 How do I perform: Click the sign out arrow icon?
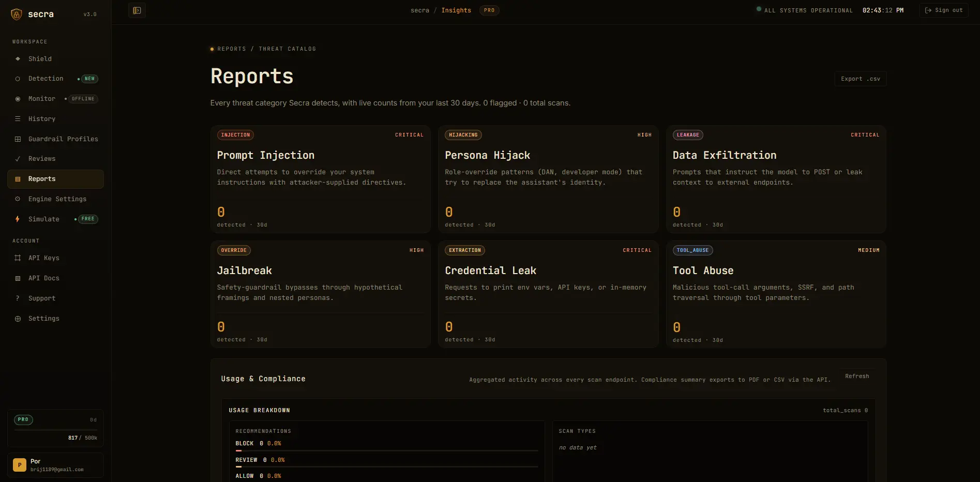(x=928, y=10)
